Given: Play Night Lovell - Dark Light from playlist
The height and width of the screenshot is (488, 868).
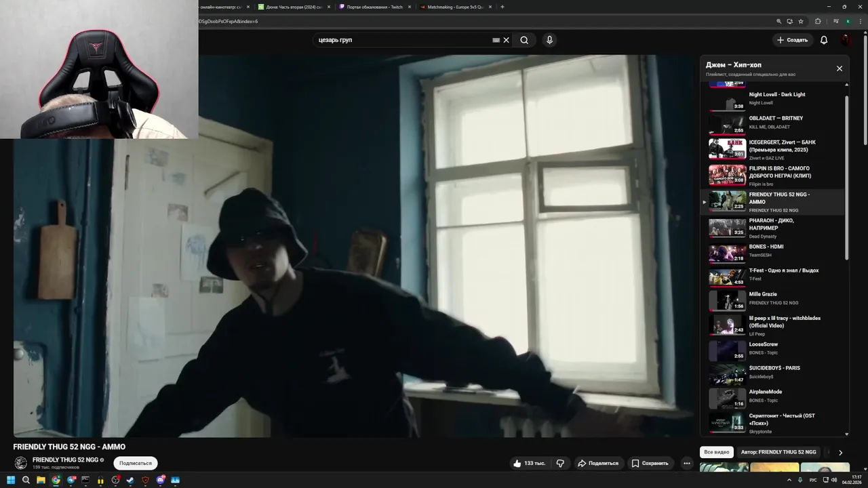Looking at the screenshot, I should pyautogui.click(x=772, y=99).
